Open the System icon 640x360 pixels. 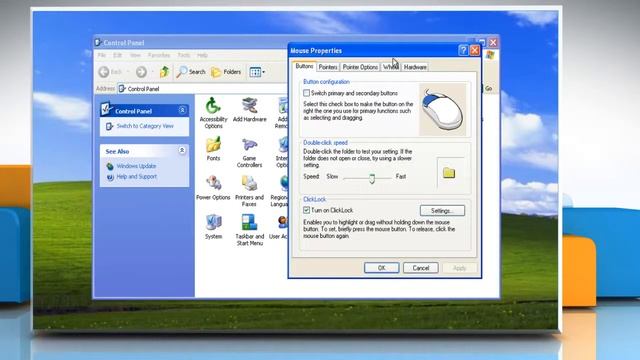point(213,227)
